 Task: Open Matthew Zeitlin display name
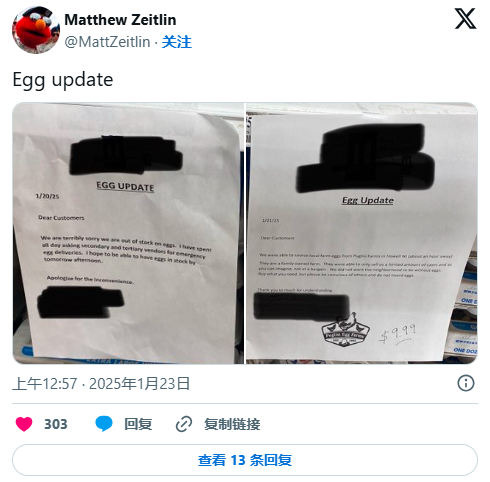[120, 20]
